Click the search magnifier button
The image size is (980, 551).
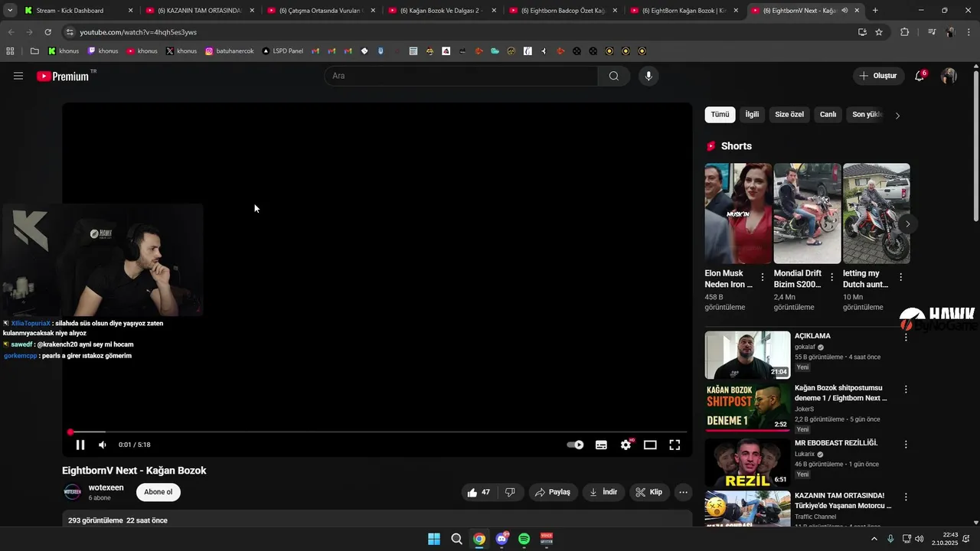point(614,76)
